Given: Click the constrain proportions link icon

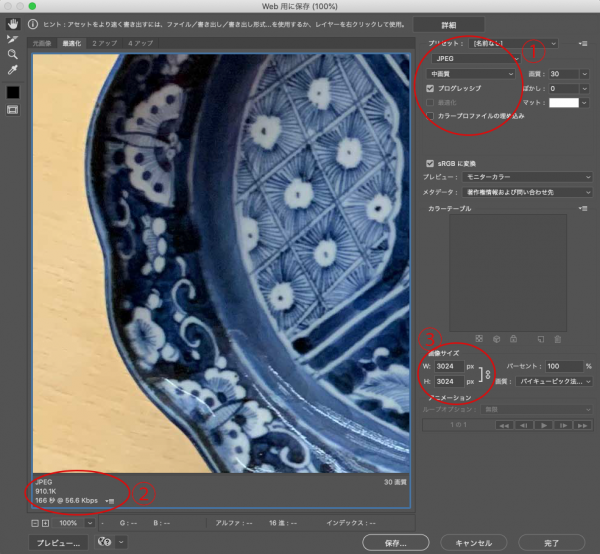Looking at the screenshot, I should 488,374.
